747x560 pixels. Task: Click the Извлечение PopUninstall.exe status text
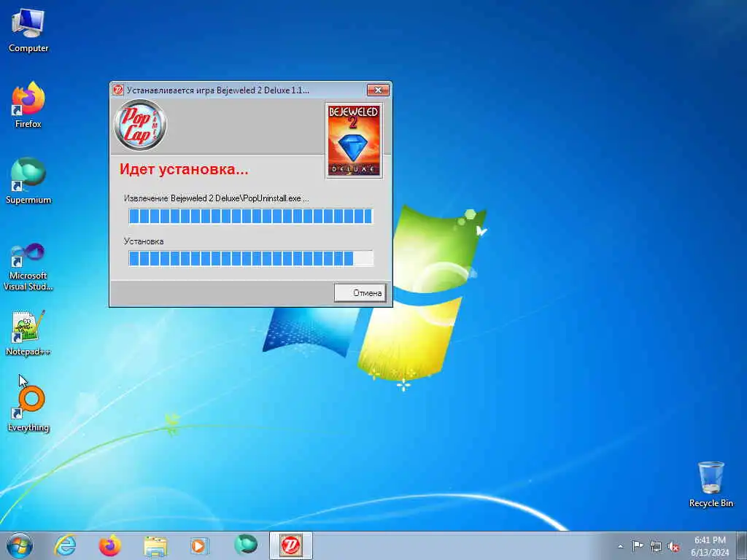[x=216, y=198]
